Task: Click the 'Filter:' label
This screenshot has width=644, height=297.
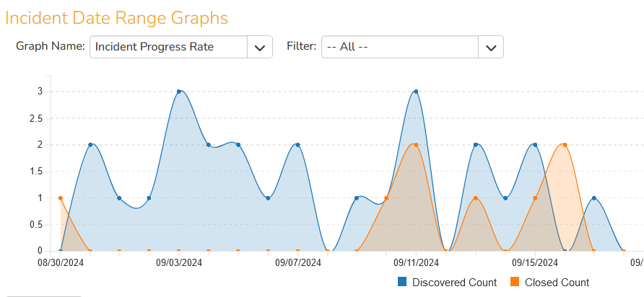Action: coord(302,46)
